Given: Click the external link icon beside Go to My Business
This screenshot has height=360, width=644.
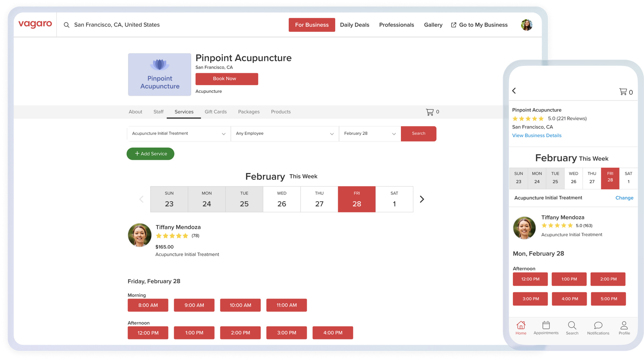Looking at the screenshot, I should tap(453, 25).
